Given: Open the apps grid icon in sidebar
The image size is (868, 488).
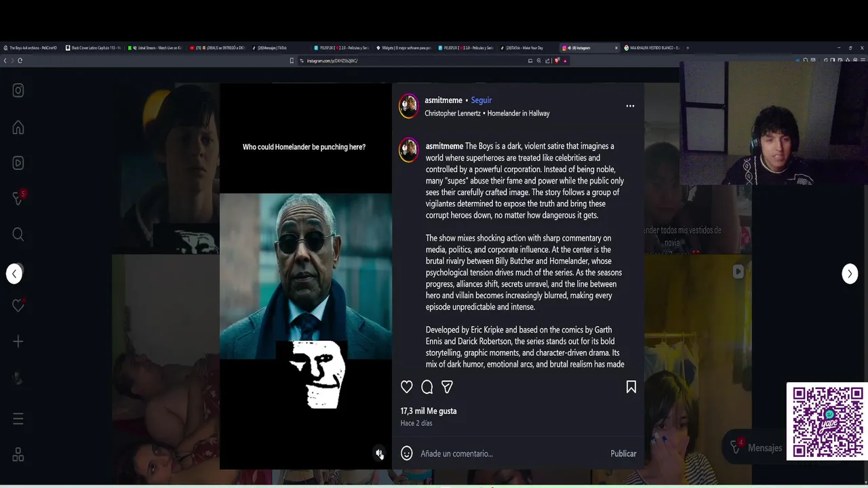Looking at the screenshot, I should point(18,455).
